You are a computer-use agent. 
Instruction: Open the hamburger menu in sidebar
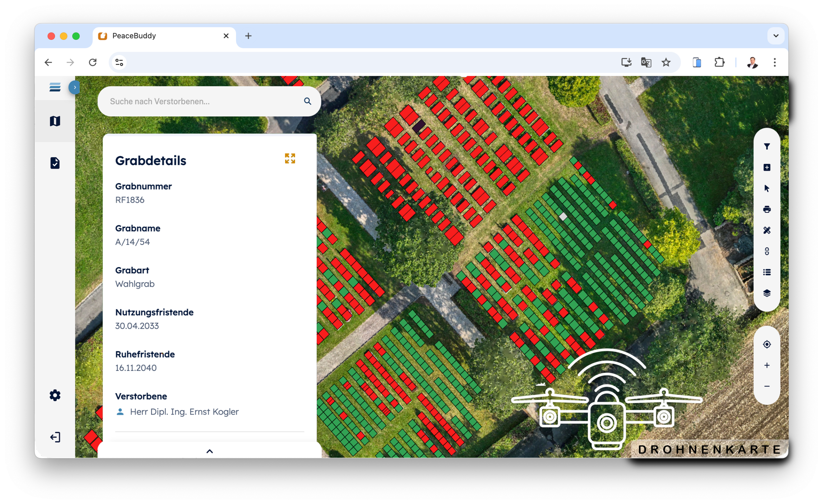pos(55,87)
